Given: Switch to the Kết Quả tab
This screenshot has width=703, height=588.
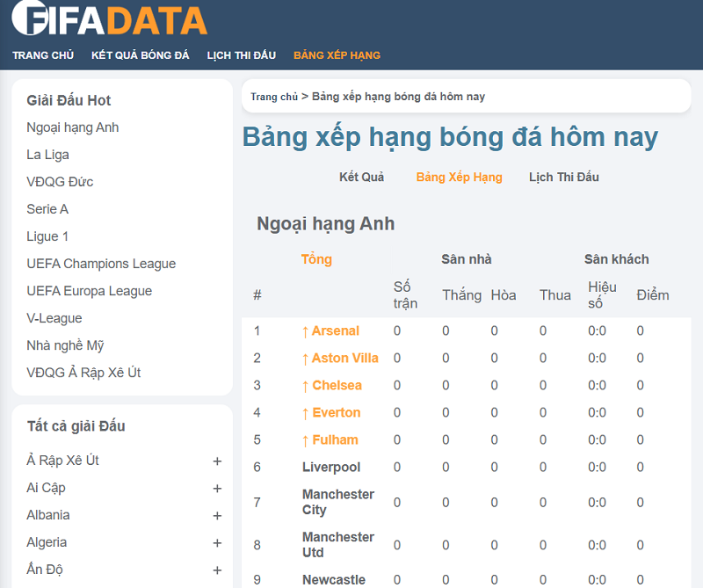Looking at the screenshot, I should (x=361, y=177).
